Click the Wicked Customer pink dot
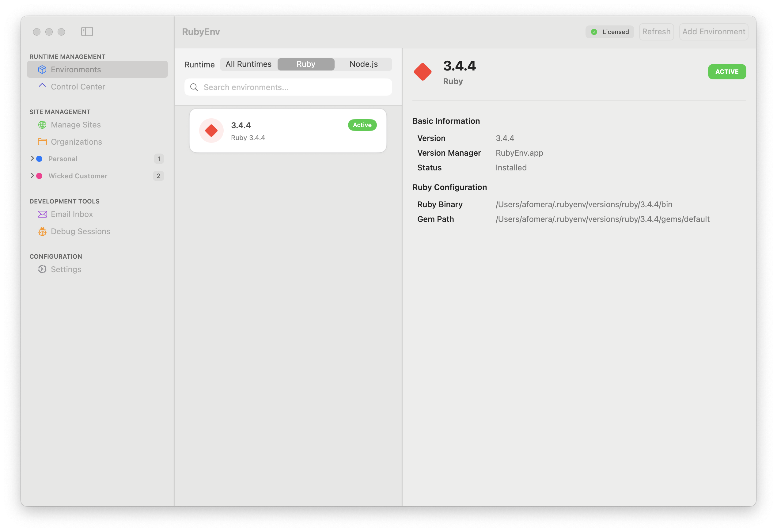777x532 pixels. pos(39,176)
